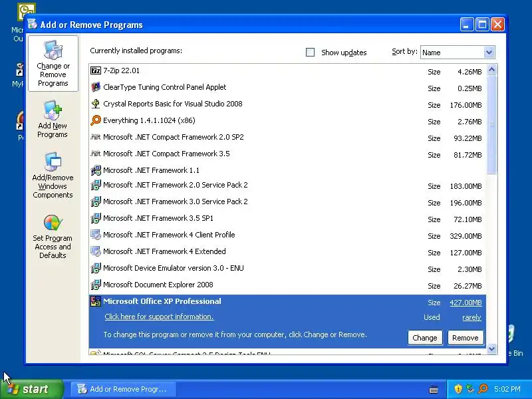Enable the Show updates checkbox
Image resolution: width=532 pixels, height=399 pixels.
[x=310, y=53]
